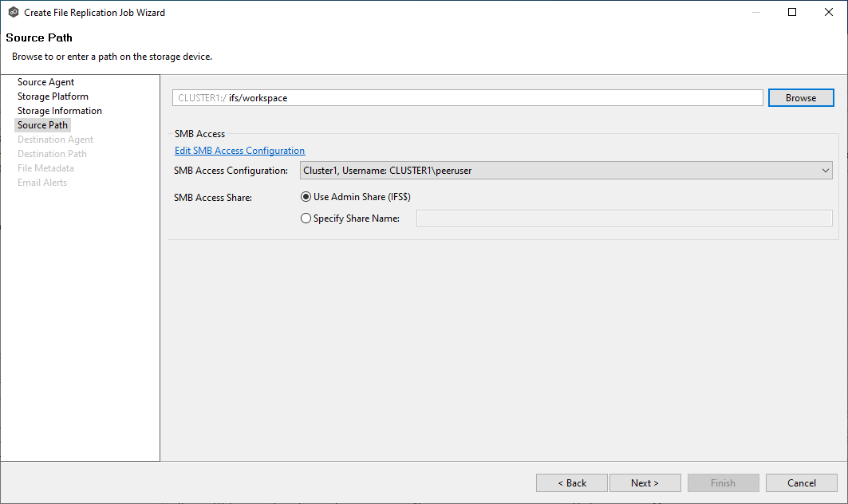The width and height of the screenshot is (848, 504).
Task: Open the SMB Access Configuration dropdown
Action: point(566,171)
